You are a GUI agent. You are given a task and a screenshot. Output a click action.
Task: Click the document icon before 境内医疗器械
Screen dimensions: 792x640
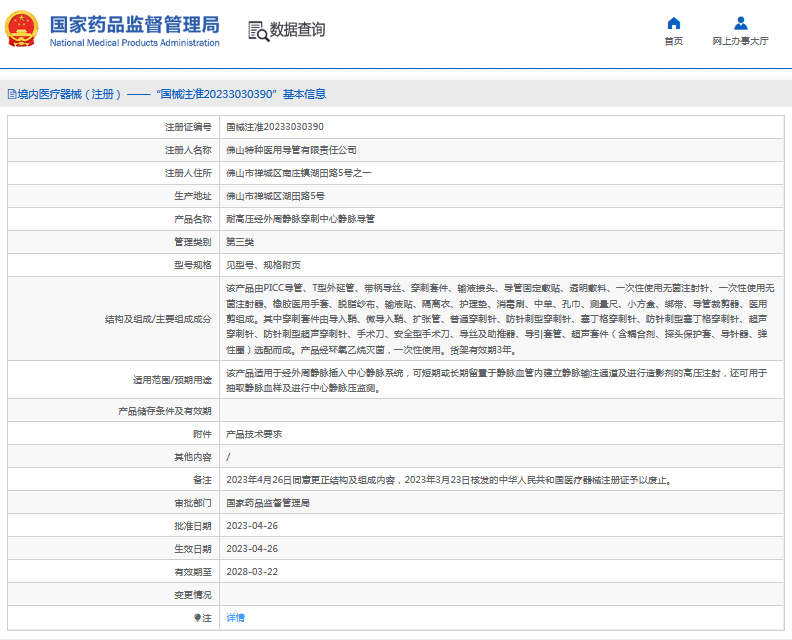click(x=12, y=94)
